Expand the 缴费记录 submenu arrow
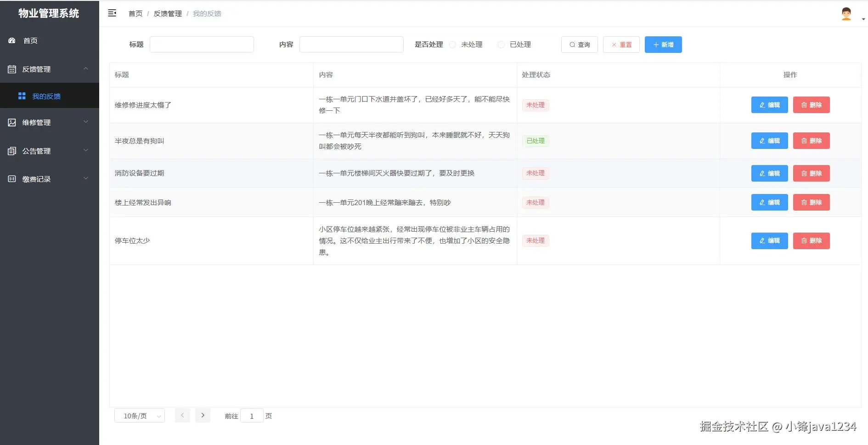 tap(86, 178)
